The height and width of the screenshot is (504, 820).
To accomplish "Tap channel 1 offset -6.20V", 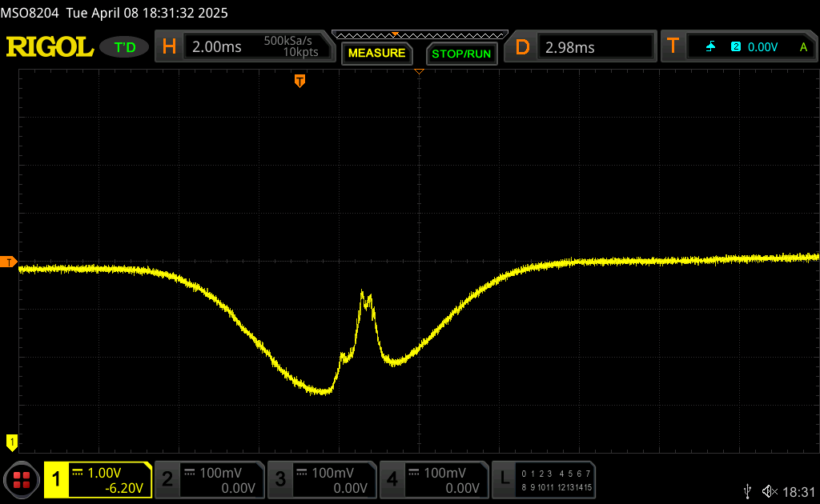I will coord(124,488).
